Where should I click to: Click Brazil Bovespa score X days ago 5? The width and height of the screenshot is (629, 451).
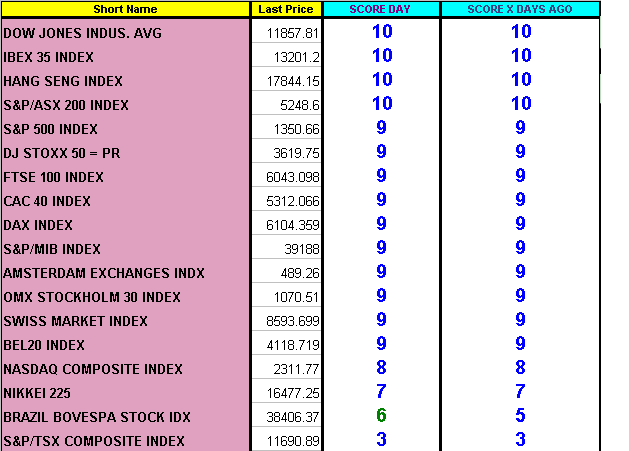520,415
